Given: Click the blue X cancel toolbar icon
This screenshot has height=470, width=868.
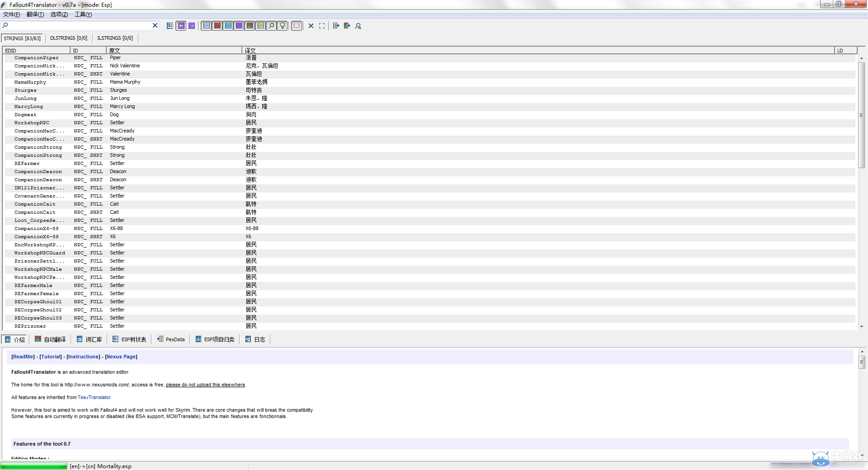Looking at the screenshot, I should pyautogui.click(x=311, y=26).
